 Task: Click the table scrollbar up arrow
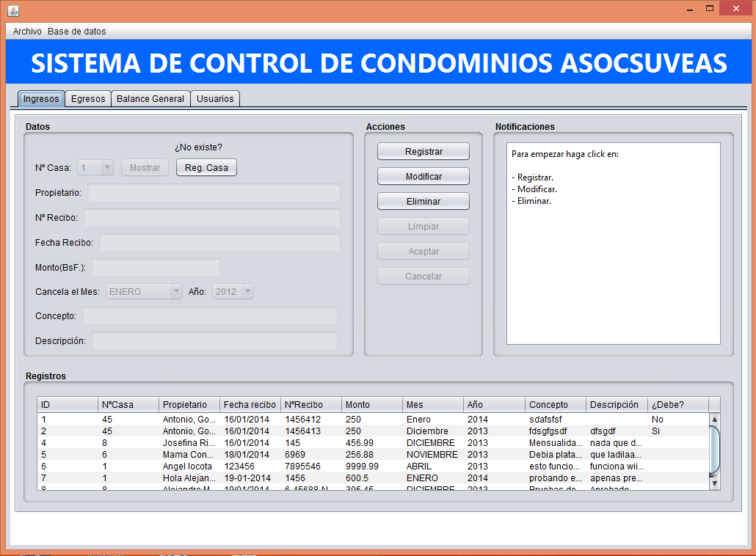coord(715,419)
